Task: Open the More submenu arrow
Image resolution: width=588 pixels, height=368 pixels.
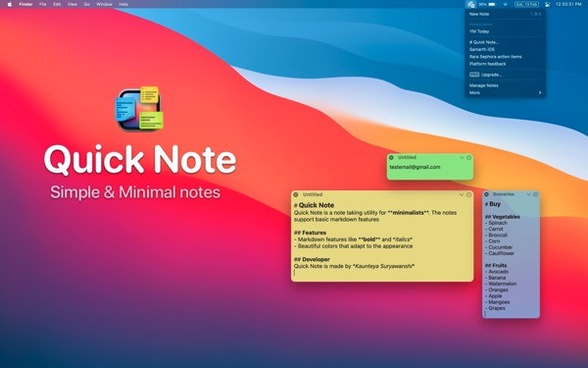Action: (x=540, y=93)
